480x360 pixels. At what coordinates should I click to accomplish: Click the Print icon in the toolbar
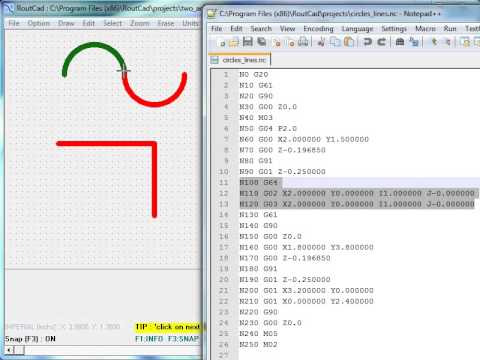(303, 42)
